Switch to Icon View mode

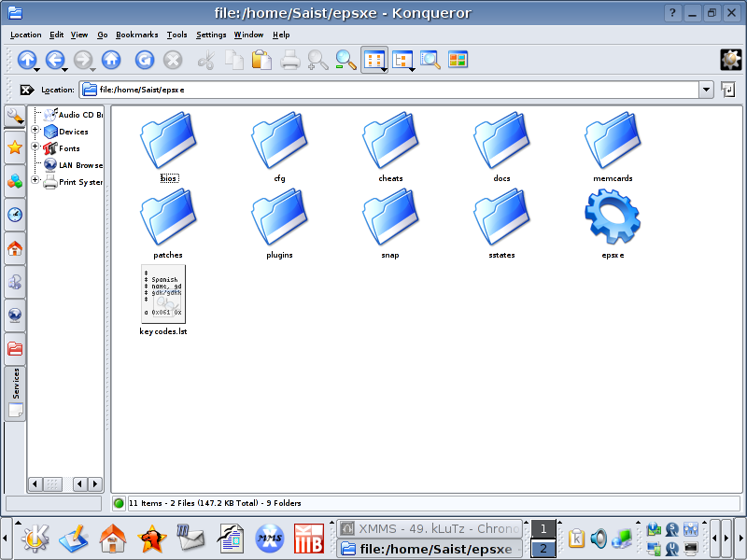[x=373, y=60]
